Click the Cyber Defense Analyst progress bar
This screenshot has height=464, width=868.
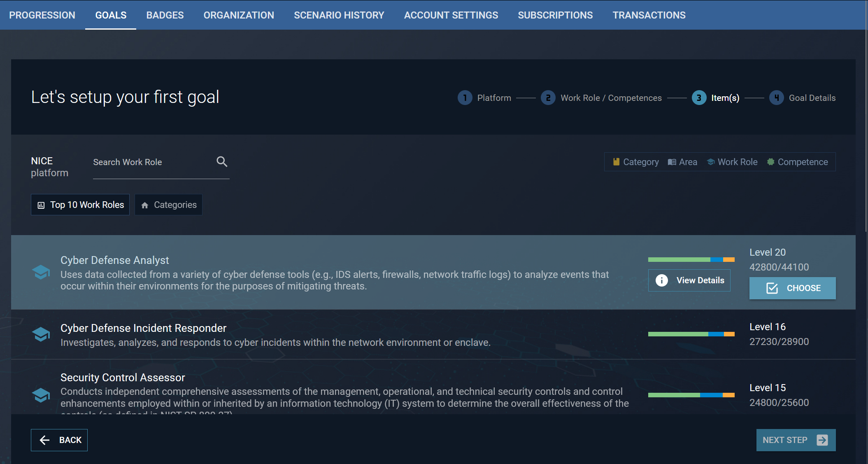click(x=691, y=259)
